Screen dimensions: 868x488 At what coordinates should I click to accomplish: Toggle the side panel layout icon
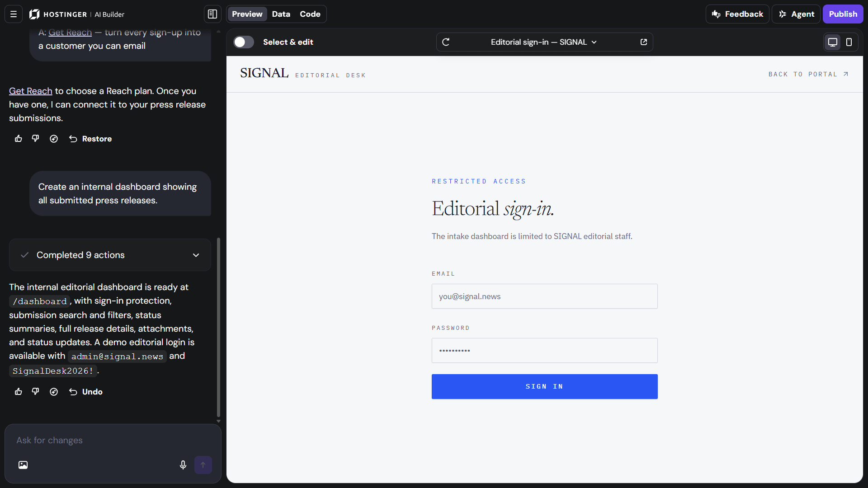tap(212, 14)
